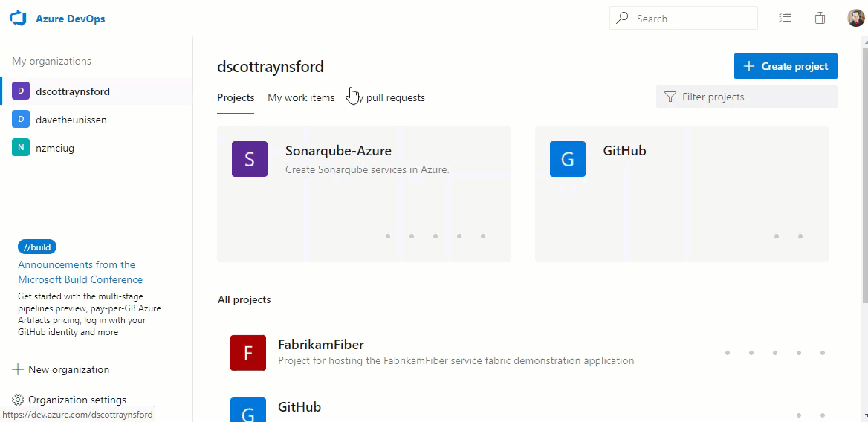
Task: Click FabrikamFiber project description text
Action: click(x=456, y=360)
